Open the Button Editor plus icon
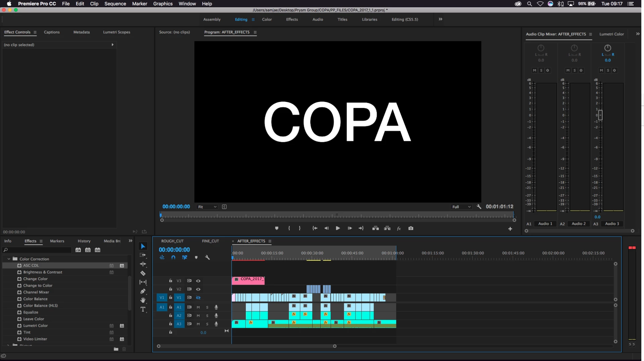644x361 pixels. click(x=510, y=229)
